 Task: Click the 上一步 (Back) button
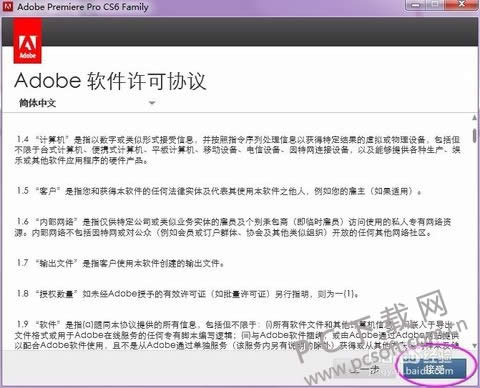click(365, 369)
